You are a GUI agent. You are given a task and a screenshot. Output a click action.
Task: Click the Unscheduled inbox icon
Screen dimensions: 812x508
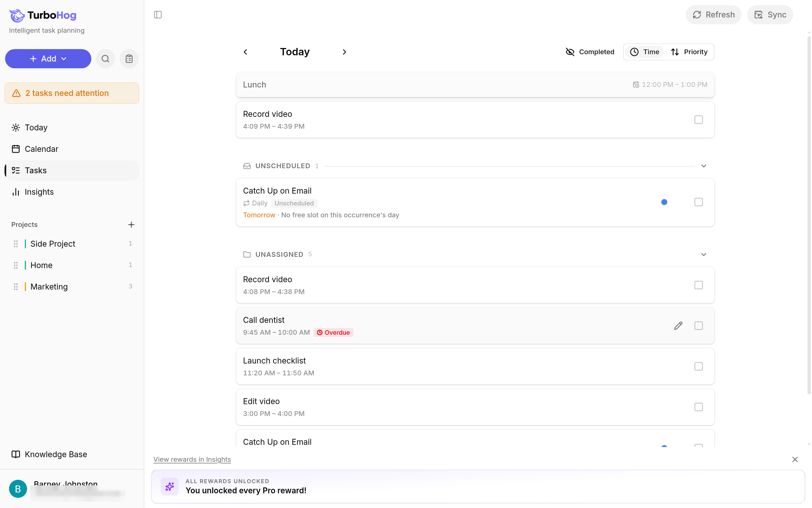tap(247, 166)
